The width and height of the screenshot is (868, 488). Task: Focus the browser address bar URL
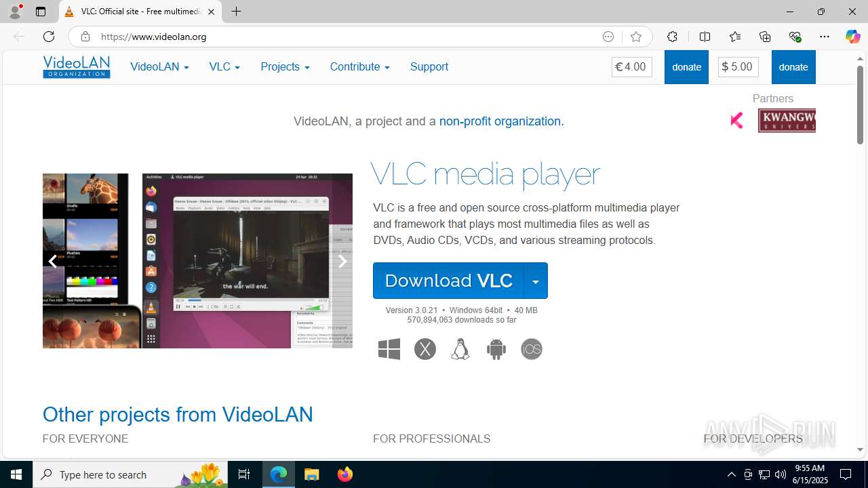tap(346, 37)
